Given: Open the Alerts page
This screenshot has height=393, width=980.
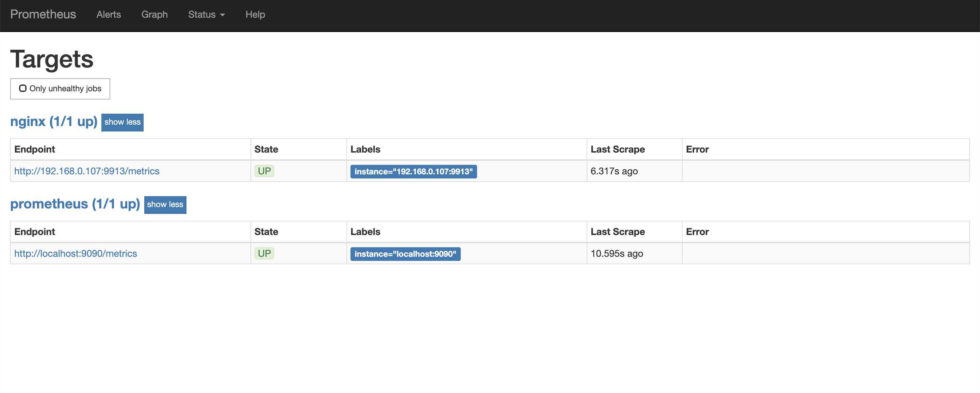Looking at the screenshot, I should coord(109,14).
